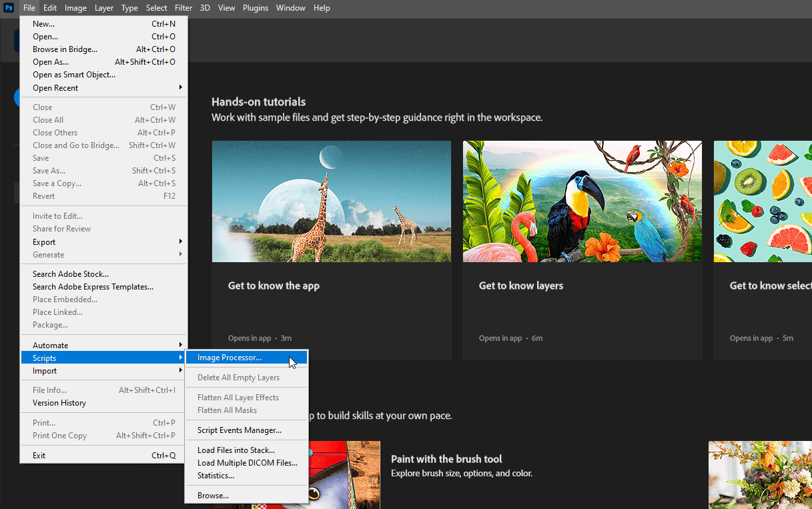Select Load Files into Stack...

[246, 450]
